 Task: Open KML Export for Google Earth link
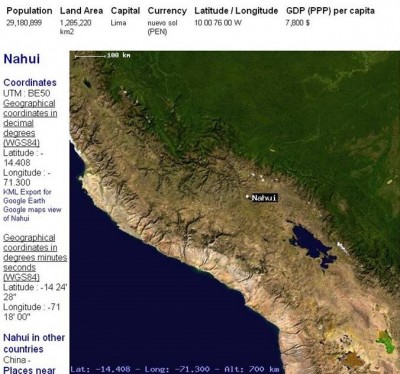click(27, 196)
